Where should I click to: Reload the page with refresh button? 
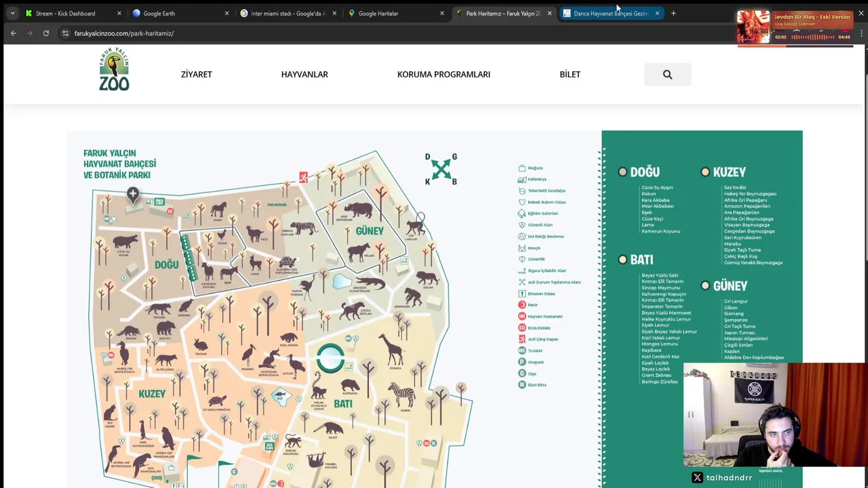click(x=46, y=33)
